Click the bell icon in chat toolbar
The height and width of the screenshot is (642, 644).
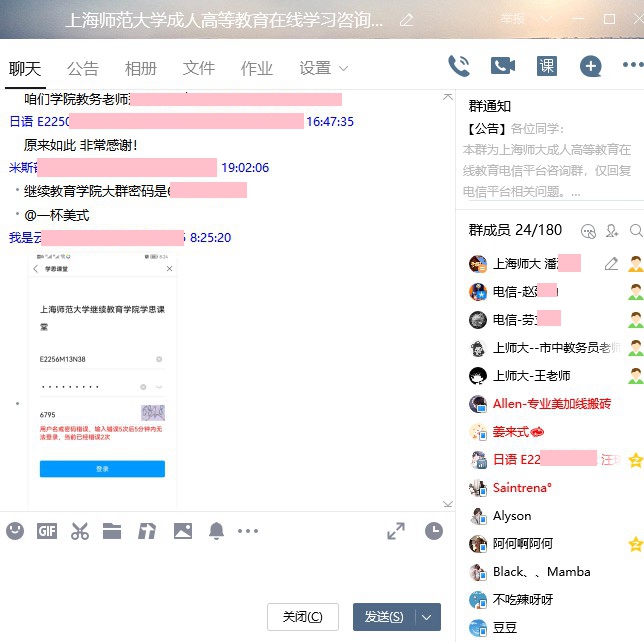(x=216, y=531)
